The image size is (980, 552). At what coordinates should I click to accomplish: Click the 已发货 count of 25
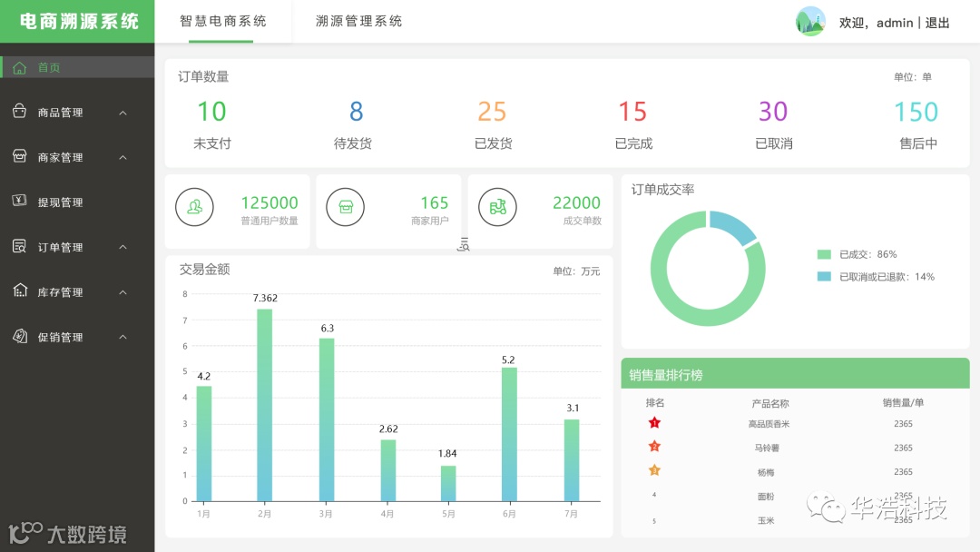[x=492, y=112]
